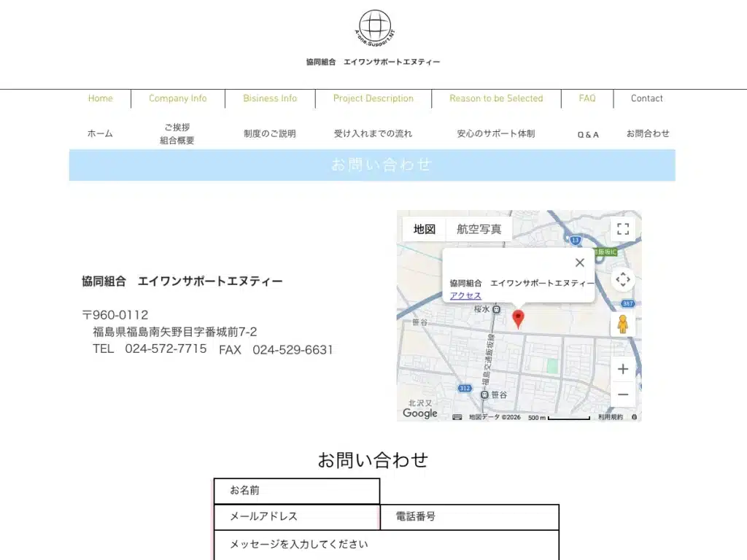Open the FAQ menu item
Image resolution: width=747 pixels, height=560 pixels.
click(587, 98)
